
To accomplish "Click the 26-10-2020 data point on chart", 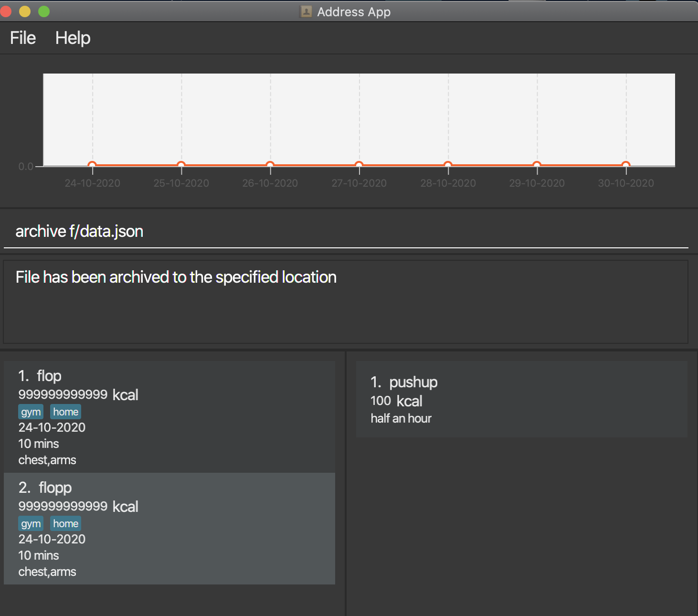I will click(270, 165).
